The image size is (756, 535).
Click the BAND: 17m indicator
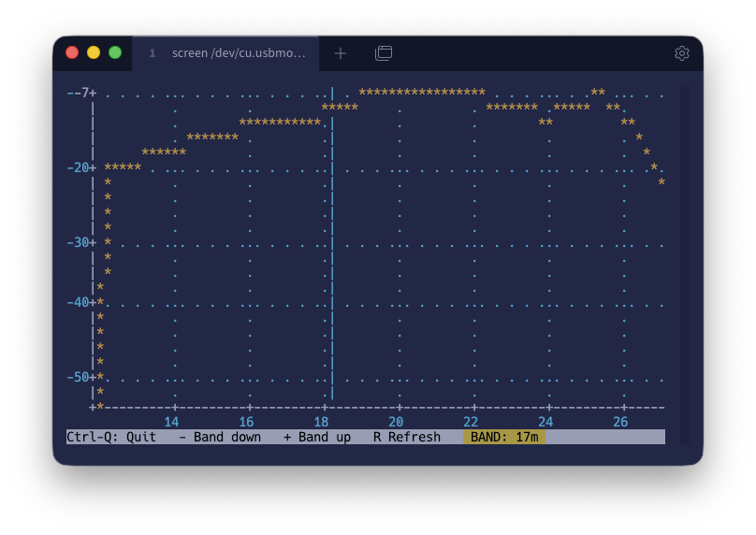pos(504,437)
